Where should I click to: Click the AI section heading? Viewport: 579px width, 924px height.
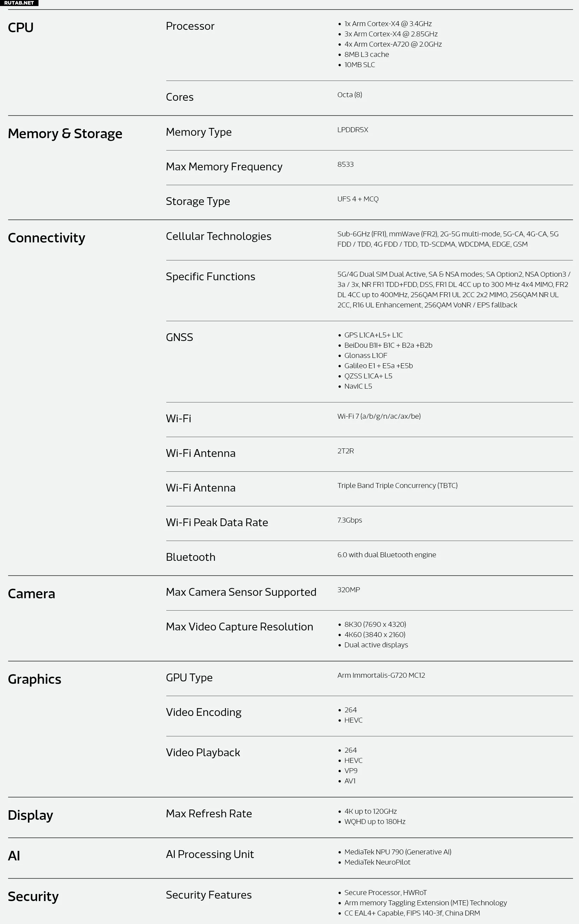(x=14, y=856)
